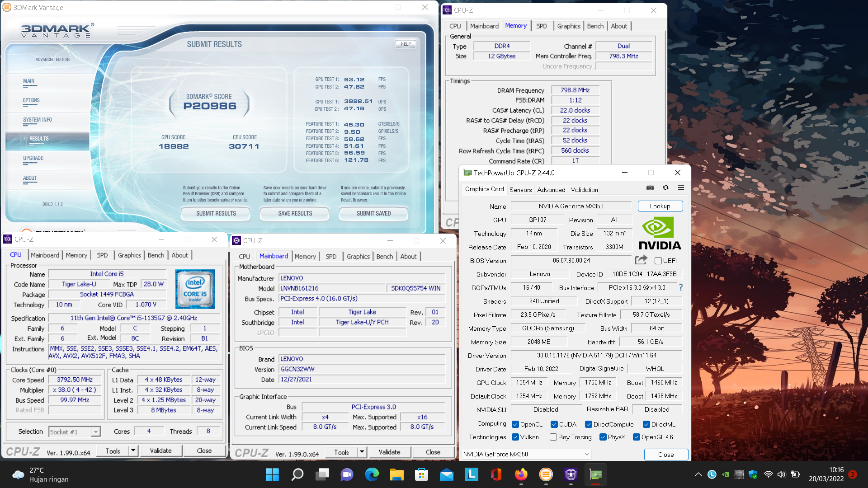Image resolution: width=868 pixels, height=488 pixels.
Task: Switch to Sensors tab in GPU-Z
Action: click(x=520, y=190)
